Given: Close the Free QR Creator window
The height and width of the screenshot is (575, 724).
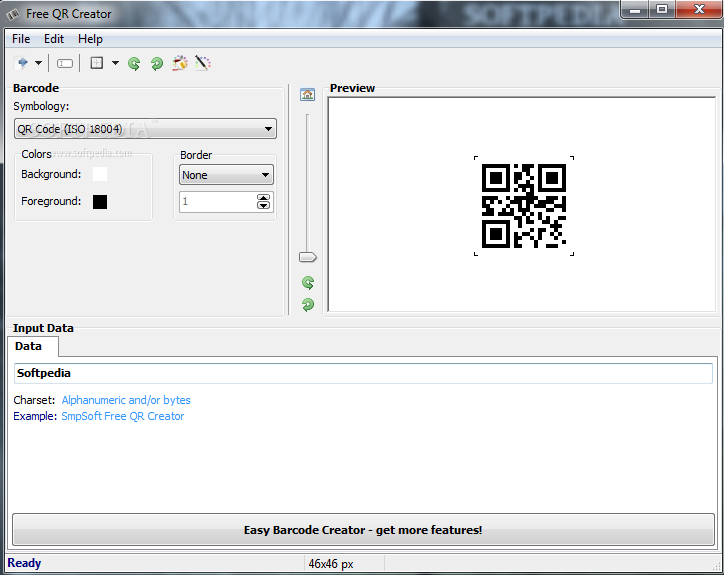Looking at the screenshot, I should pos(699,9).
